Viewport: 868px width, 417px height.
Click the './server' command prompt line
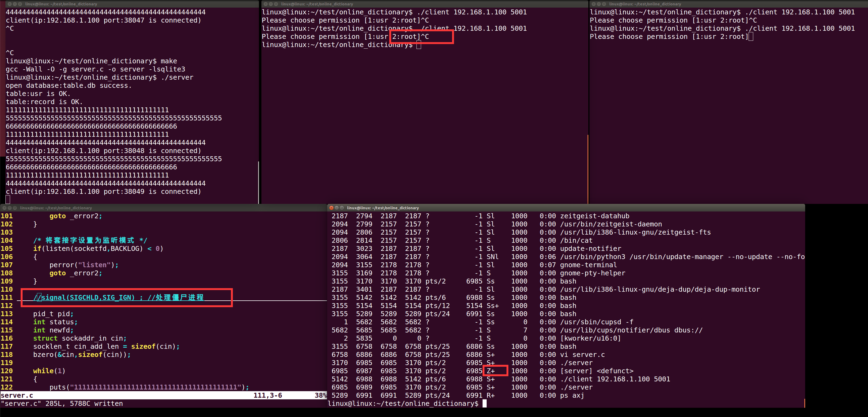pyautogui.click(x=99, y=77)
